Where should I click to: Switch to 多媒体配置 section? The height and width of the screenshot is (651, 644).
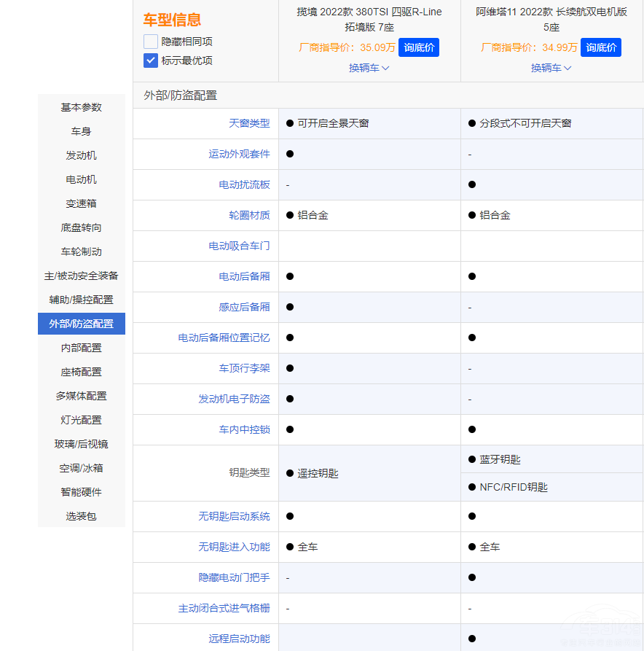81,395
